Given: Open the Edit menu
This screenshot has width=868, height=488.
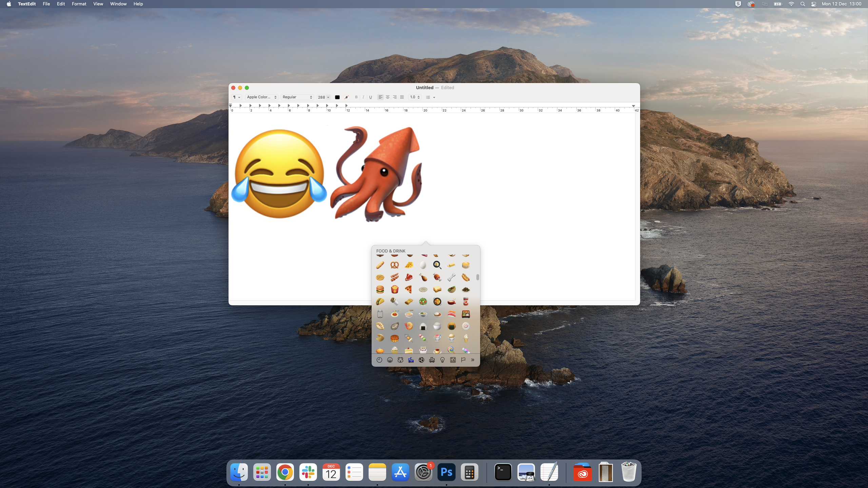Looking at the screenshot, I should [x=61, y=4].
